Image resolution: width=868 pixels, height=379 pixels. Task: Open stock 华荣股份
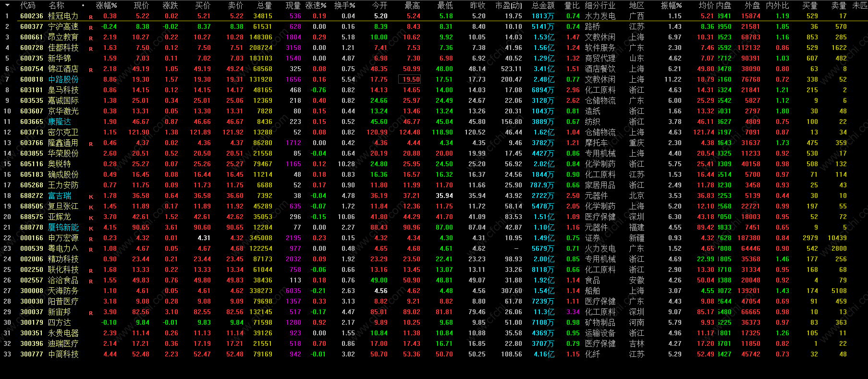(x=63, y=153)
